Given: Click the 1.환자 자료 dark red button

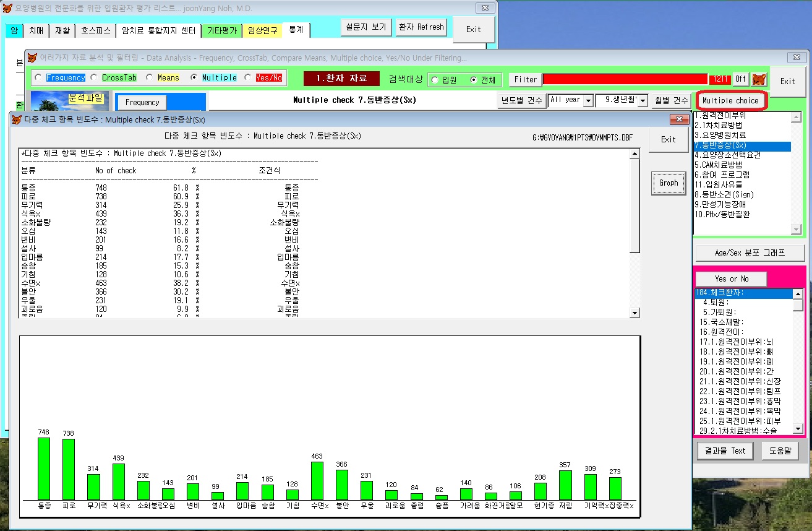Looking at the screenshot, I should [341, 79].
